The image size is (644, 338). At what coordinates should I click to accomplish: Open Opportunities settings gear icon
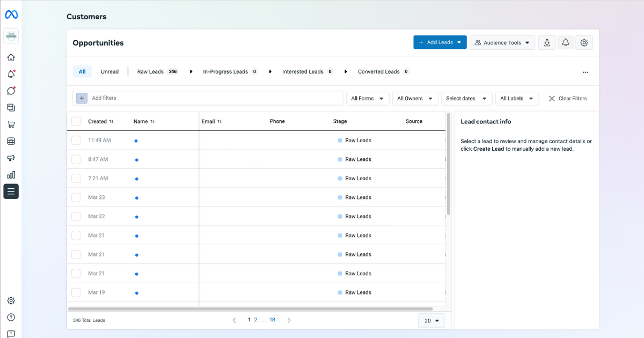point(584,42)
